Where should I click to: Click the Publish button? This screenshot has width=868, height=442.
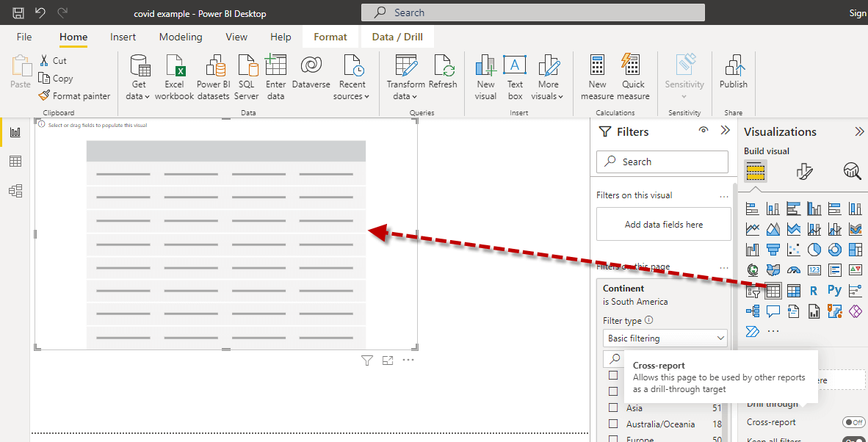(x=734, y=72)
